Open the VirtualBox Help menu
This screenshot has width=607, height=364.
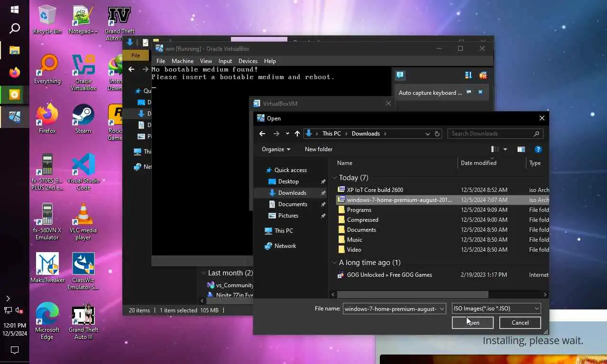click(x=270, y=61)
